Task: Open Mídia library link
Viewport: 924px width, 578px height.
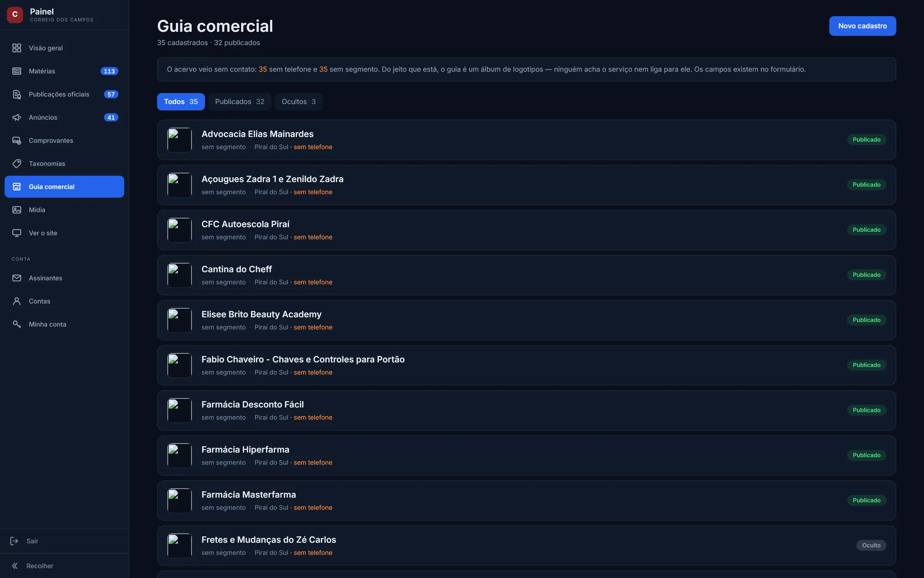Action: click(64, 210)
